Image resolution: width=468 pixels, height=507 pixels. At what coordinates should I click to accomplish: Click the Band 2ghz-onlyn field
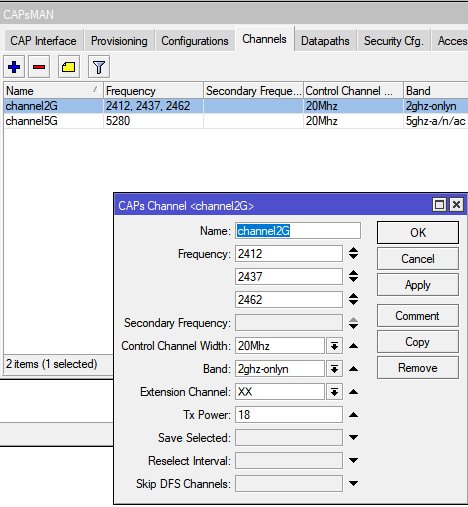click(x=280, y=369)
